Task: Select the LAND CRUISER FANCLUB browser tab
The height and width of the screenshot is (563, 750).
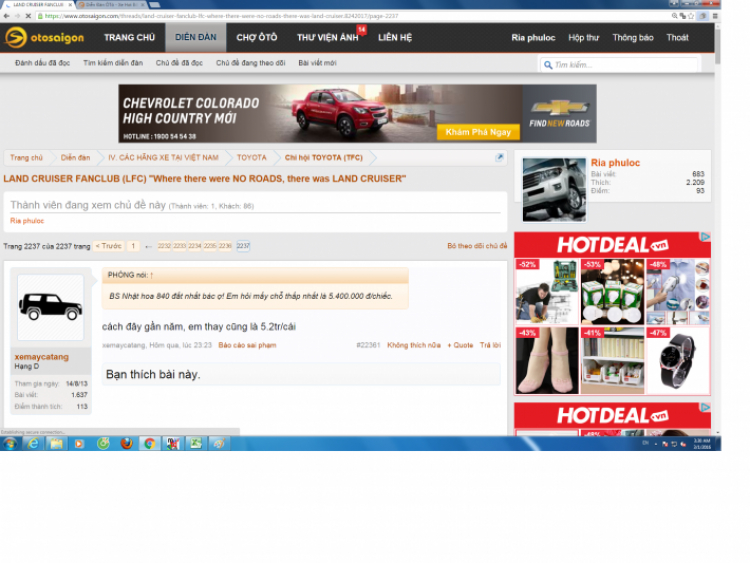Action: click(38, 4)
